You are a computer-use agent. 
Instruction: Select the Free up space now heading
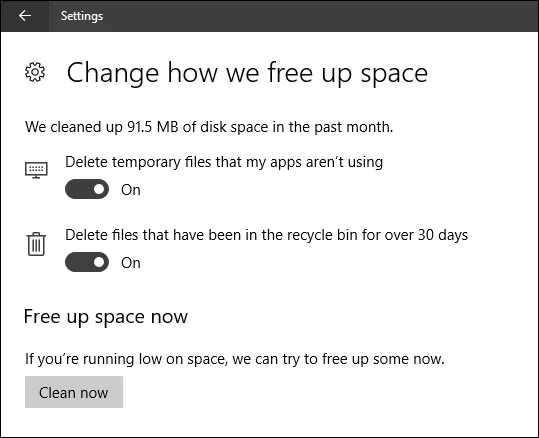[106, 317]
